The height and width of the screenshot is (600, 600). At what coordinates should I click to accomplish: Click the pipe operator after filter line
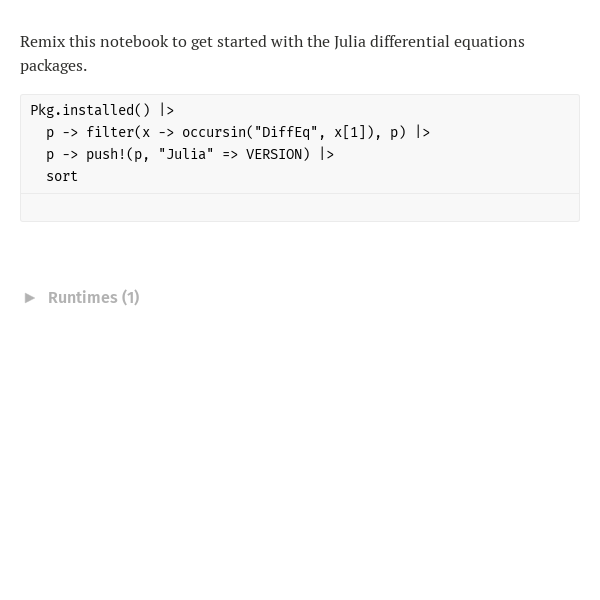coord(422,132)
